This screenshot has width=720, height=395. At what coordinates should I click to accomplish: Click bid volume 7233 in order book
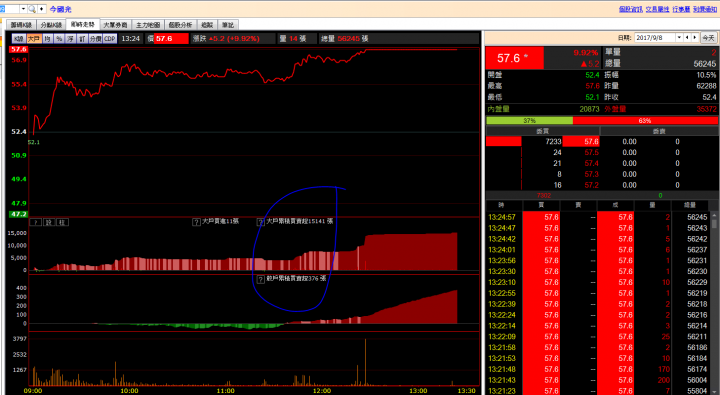[x=553, y=141]
